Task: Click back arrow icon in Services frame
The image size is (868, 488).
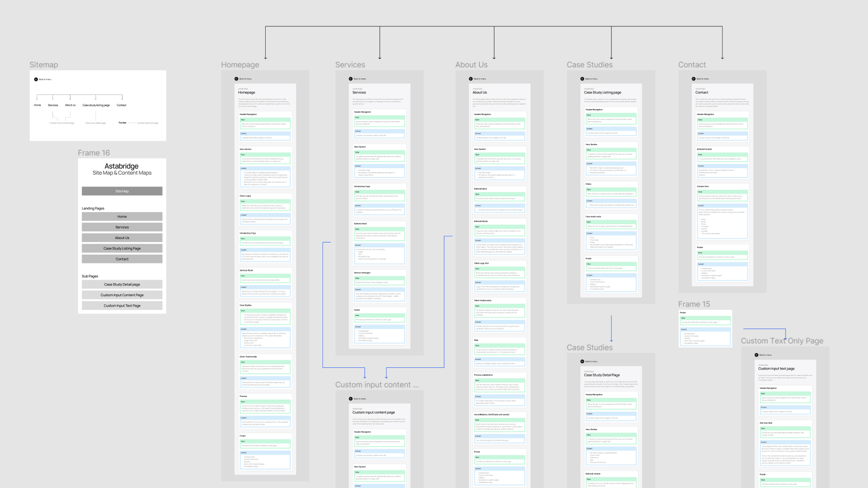Action: tap(351, 79)
